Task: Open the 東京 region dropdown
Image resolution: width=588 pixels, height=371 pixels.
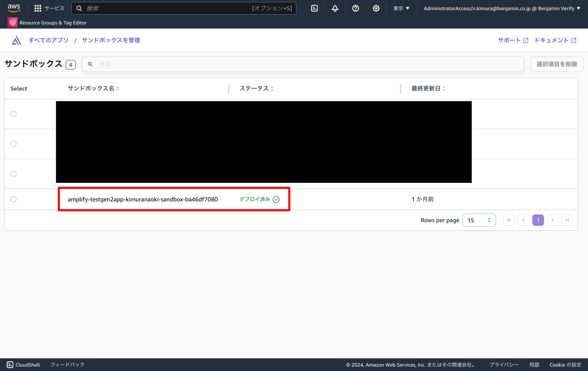Action: [401, 8]
